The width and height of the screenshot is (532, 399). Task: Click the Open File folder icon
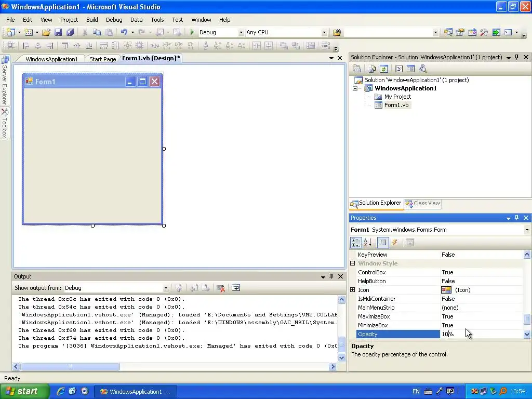coord(46,32)
